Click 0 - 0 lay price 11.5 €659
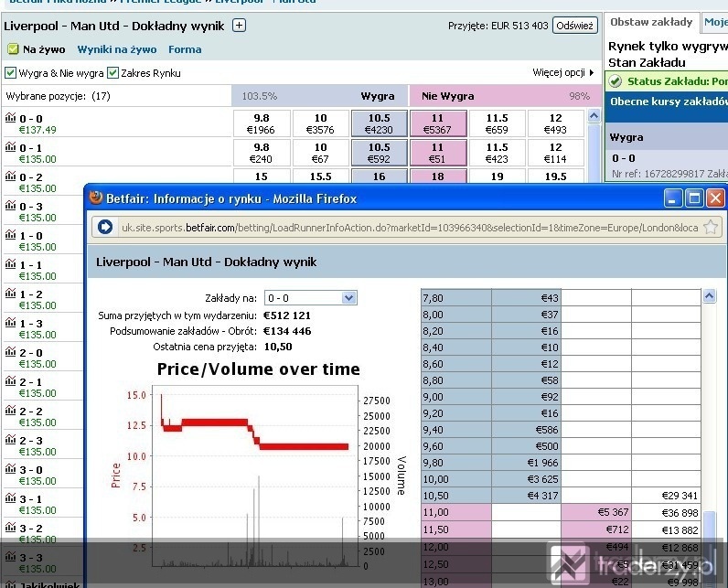Viewport: 728px width, 588px height. 497,123
